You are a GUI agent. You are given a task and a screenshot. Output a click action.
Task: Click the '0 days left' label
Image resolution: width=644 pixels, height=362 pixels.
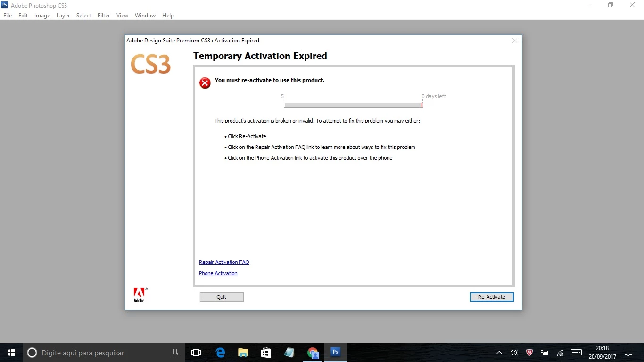[x=434, y=96]
